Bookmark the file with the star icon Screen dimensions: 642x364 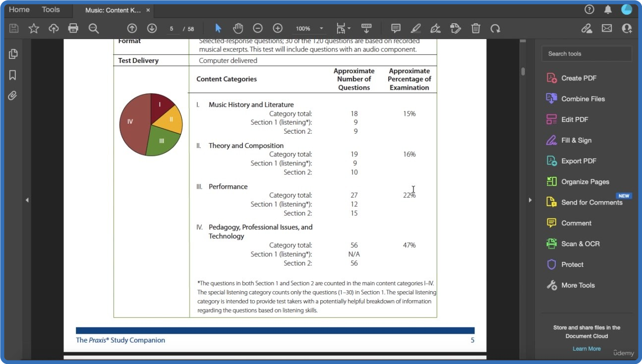[34, 28]
